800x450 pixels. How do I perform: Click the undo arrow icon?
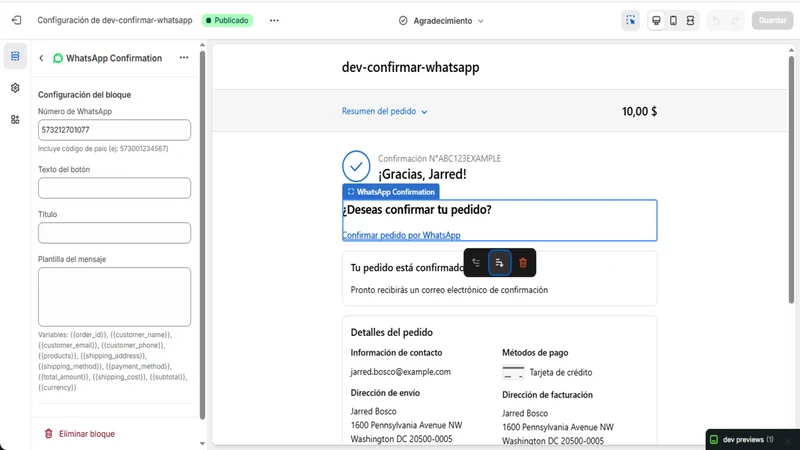click(x=716, y=20)
